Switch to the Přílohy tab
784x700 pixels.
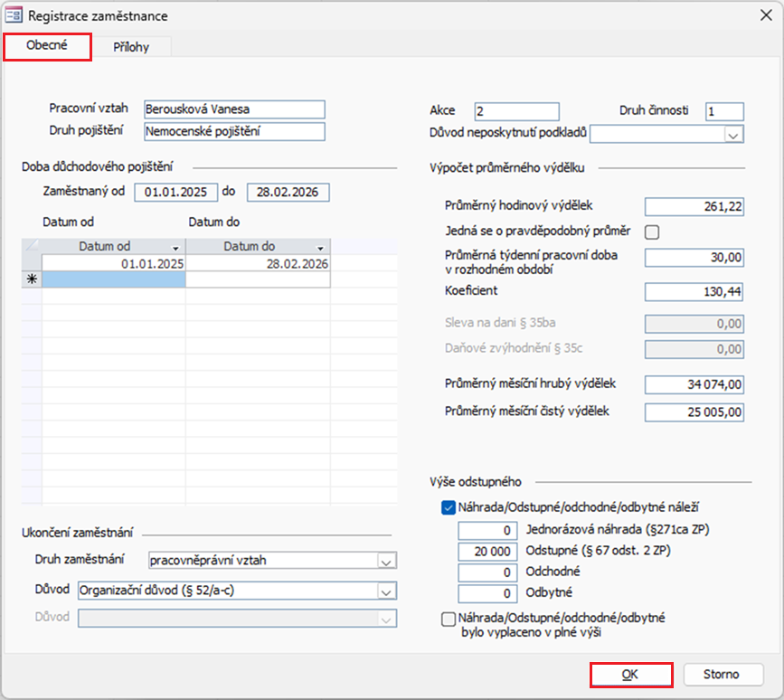point(132,47)
